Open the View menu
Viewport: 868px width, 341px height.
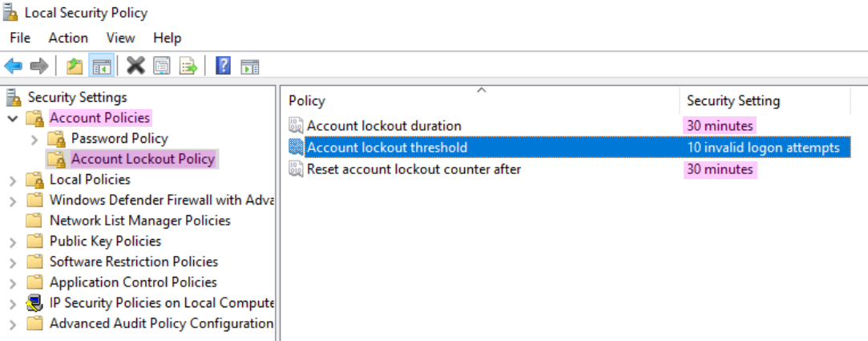click(121, 39)
